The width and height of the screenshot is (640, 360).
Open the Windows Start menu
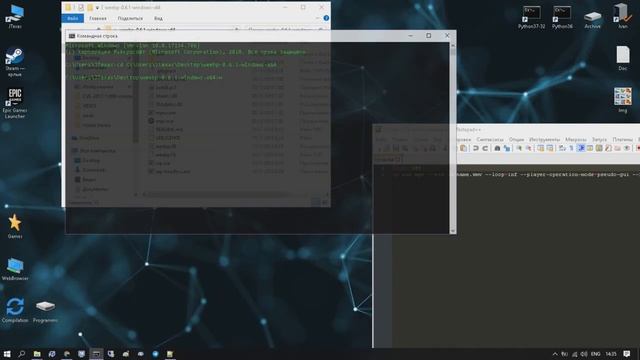coord(7,354)
